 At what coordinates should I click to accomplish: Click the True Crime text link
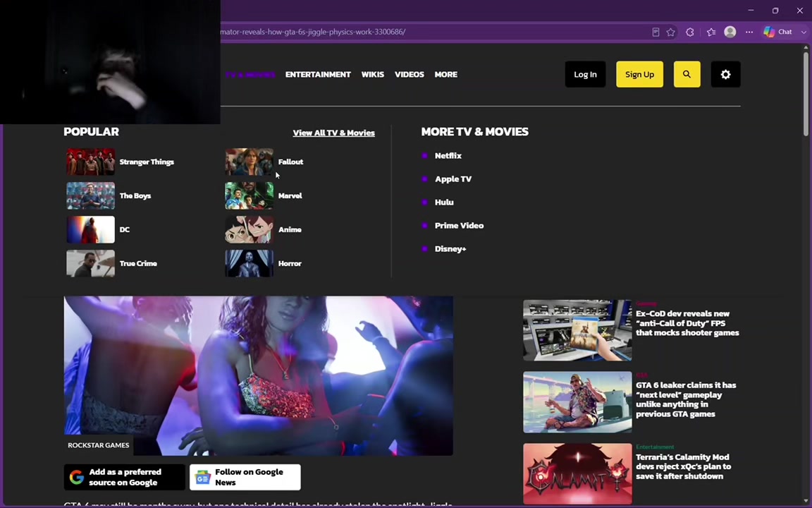point(138,263)
